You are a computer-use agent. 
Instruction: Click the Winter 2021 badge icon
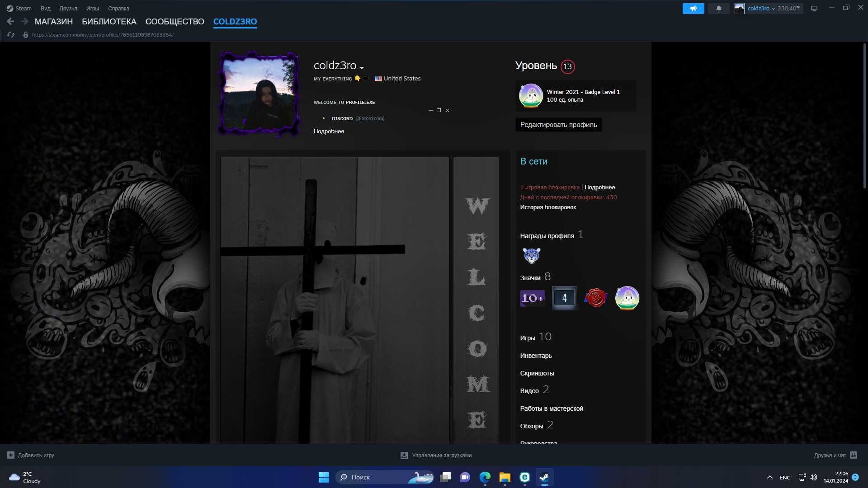531,96
